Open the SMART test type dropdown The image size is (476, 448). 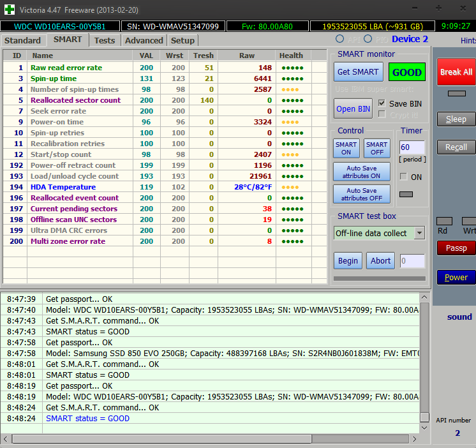coord(420,233)
